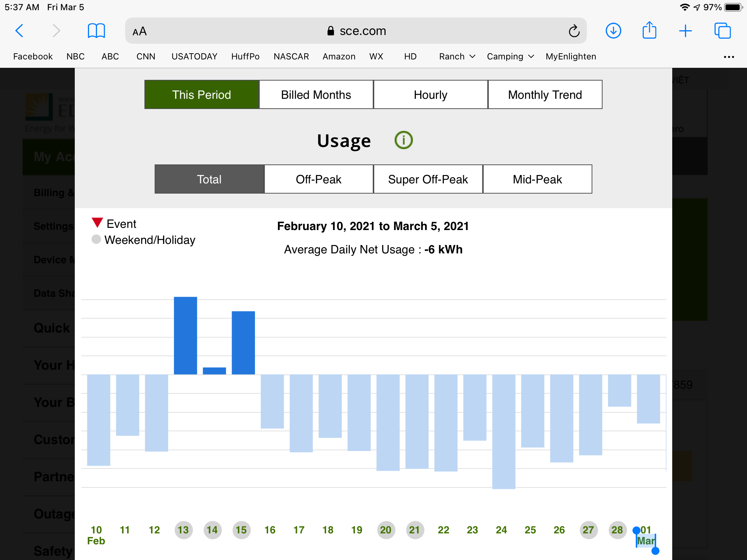
Task: Open a new tab with plus icon
Action: 685,31
